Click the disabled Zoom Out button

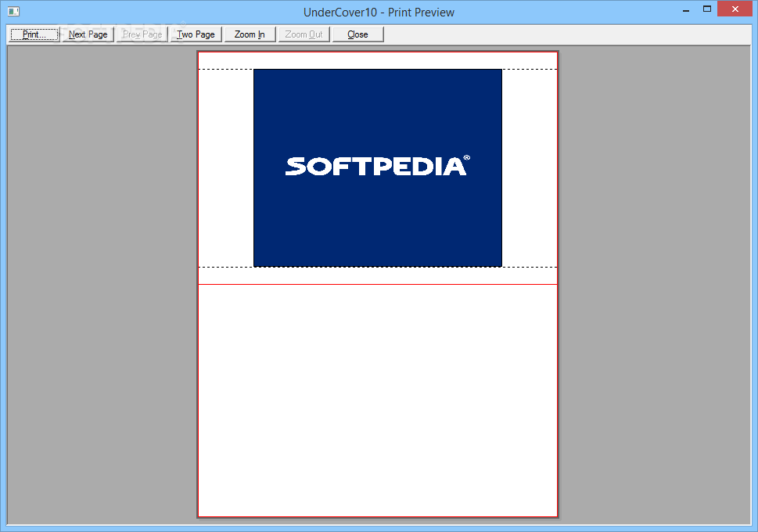click(x=304, y=34)
